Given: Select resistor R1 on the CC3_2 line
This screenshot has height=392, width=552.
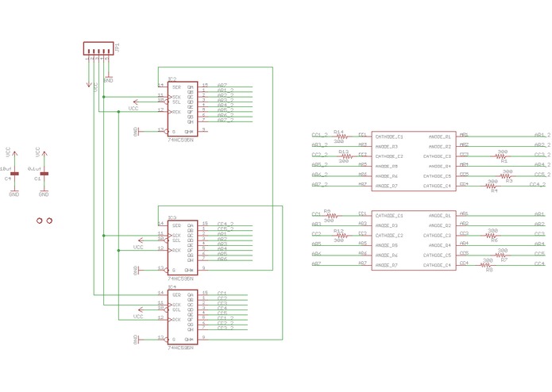Looking at the screenshot, I should (x=502, y=156).
